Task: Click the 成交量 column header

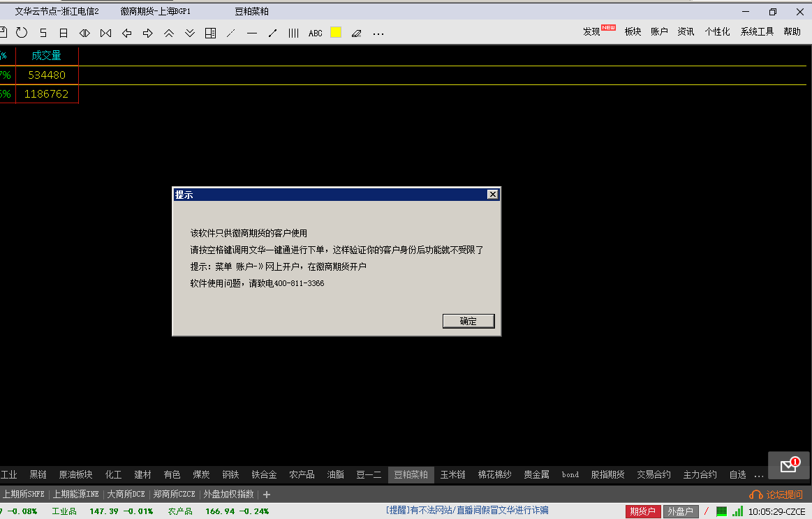Action: point(47,56)
